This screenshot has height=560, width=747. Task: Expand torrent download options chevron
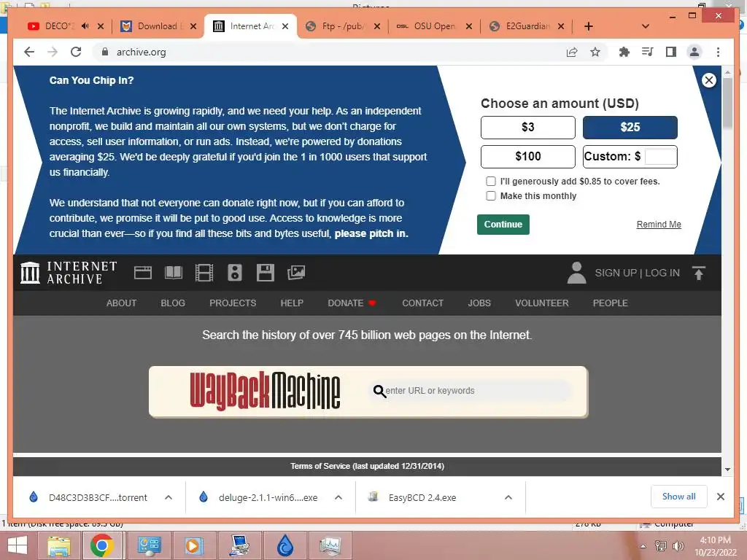point(169,497)
